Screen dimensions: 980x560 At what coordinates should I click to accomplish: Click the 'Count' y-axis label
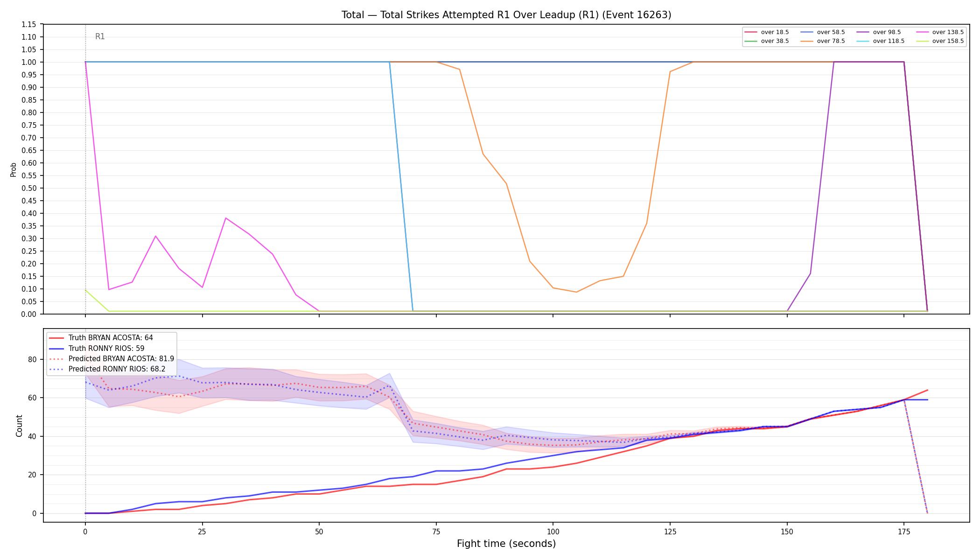click(19, 426)
